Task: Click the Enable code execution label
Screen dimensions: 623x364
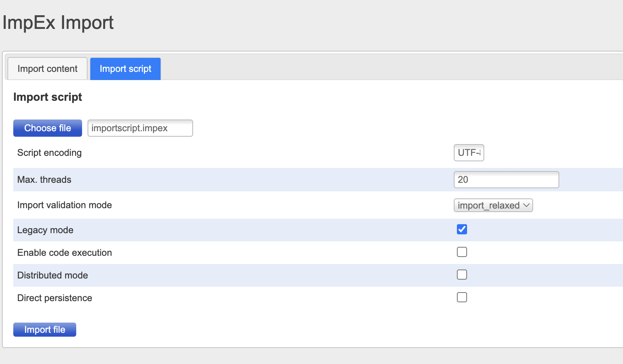Action: click(x=64, y=253)
